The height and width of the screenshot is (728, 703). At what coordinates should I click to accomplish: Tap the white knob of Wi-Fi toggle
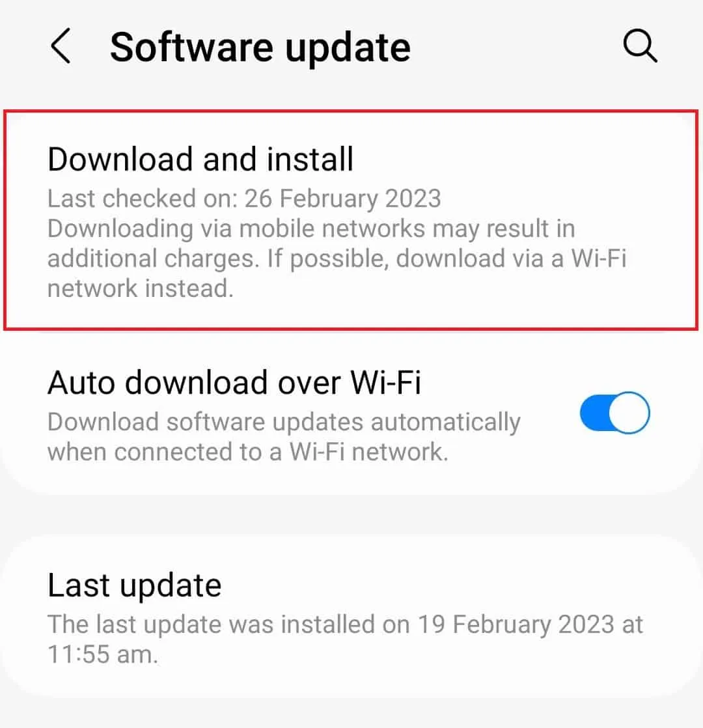click(x=629, y=412)
